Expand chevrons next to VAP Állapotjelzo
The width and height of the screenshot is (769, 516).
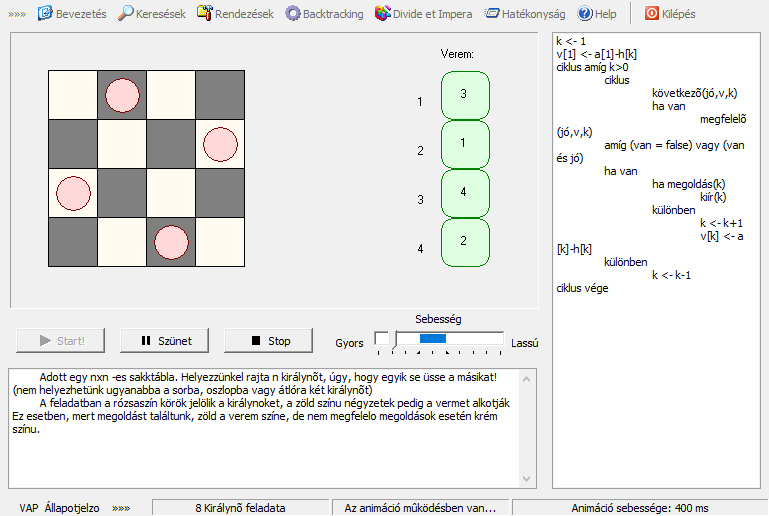point(121,508)
